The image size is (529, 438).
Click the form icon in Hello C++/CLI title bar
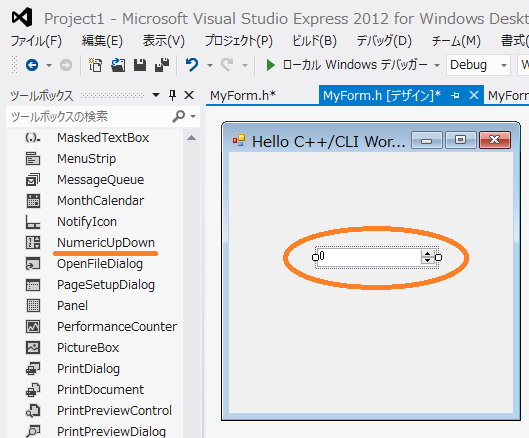[239, 140]
